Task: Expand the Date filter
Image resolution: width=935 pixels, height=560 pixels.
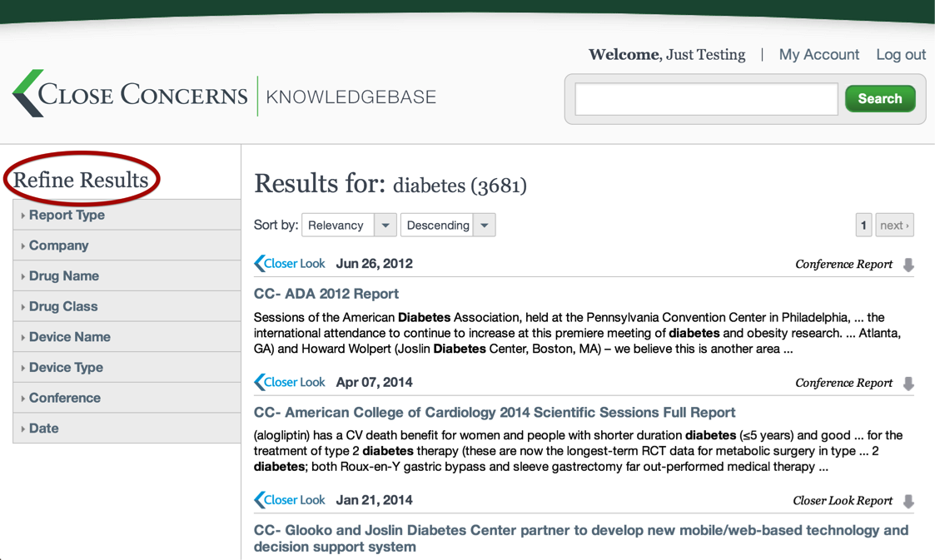Action: click(127, 428)
